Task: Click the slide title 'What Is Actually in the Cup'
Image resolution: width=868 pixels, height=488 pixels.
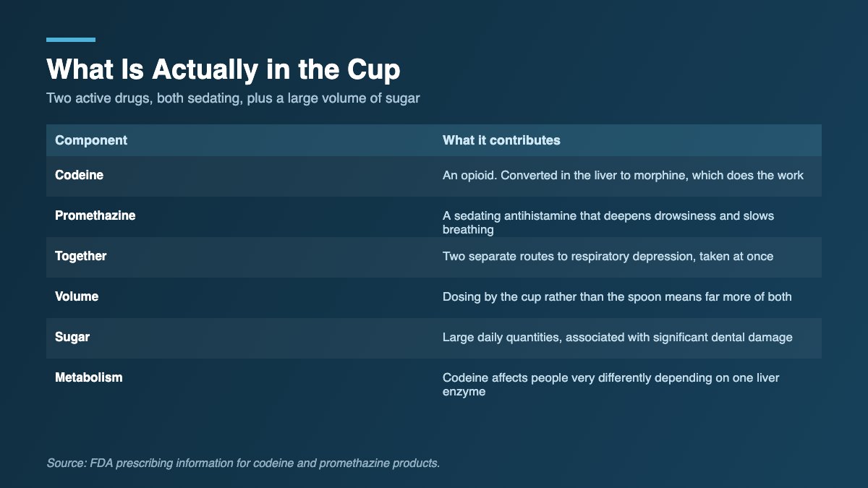Action: point(224,70)
